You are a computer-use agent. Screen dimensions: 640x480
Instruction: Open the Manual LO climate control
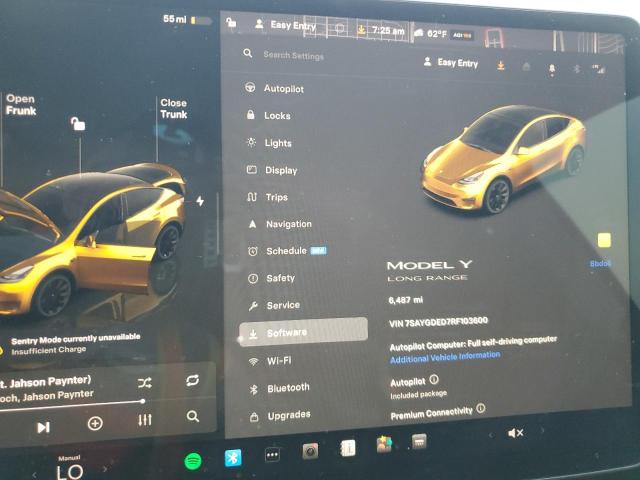pyautogui.click(x=69, y=468)
